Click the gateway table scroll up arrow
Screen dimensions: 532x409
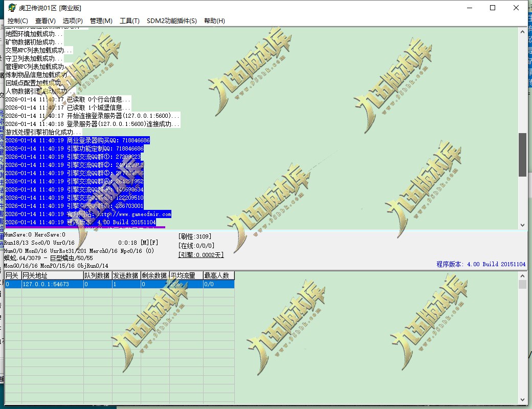[522, 276]
